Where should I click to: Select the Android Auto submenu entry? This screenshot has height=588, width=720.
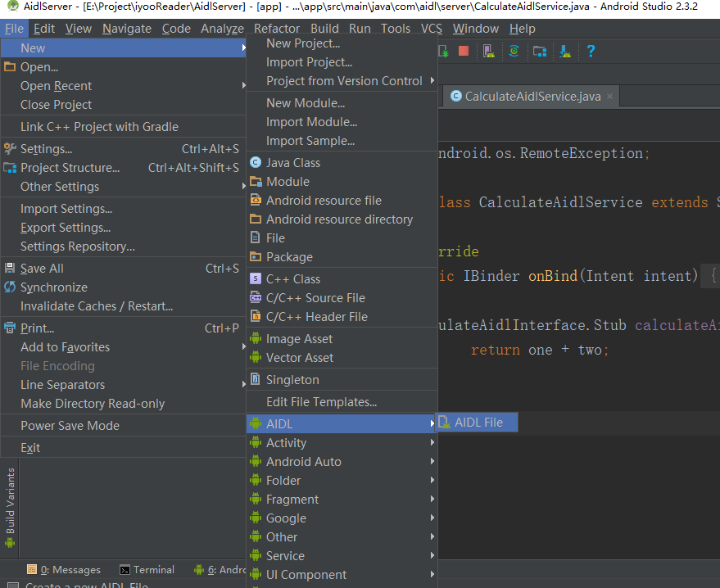click(342, 461)
